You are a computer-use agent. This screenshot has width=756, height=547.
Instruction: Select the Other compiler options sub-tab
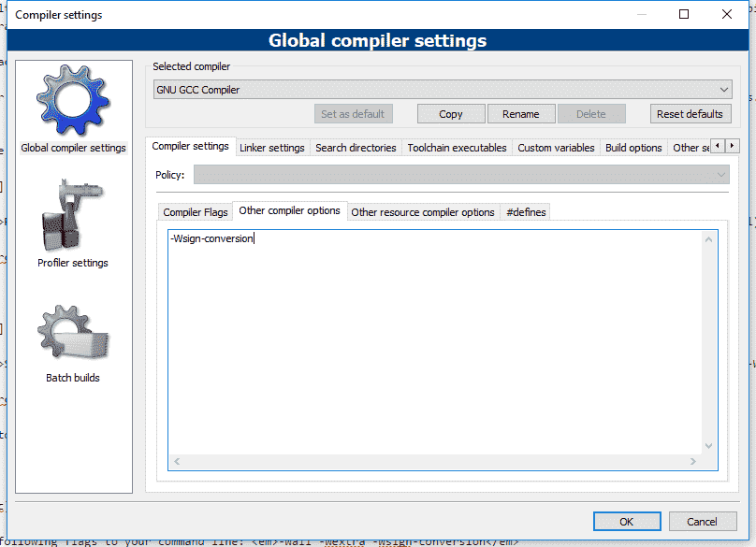tap(290, 210)
